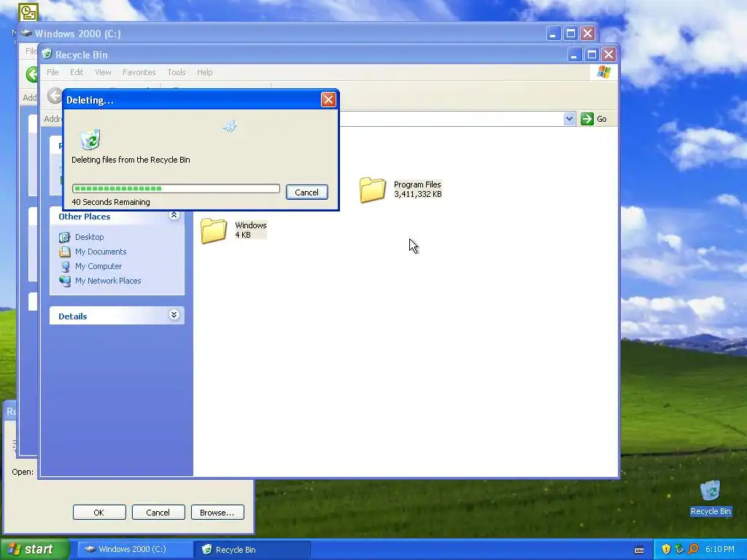The height and width of the screenshot is (560, 747).
Task: Click the Desktop icon in sidebar
Action: tap(64, 237)
